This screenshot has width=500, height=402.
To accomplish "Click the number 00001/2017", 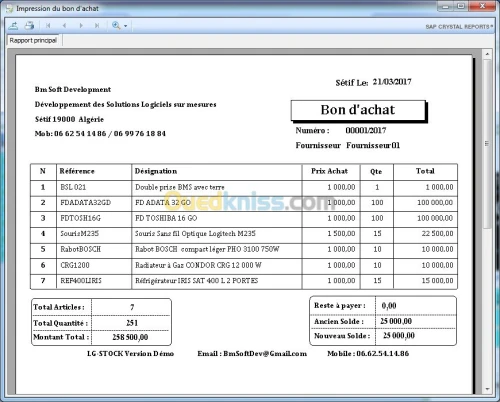I will [x=366, y=130].
